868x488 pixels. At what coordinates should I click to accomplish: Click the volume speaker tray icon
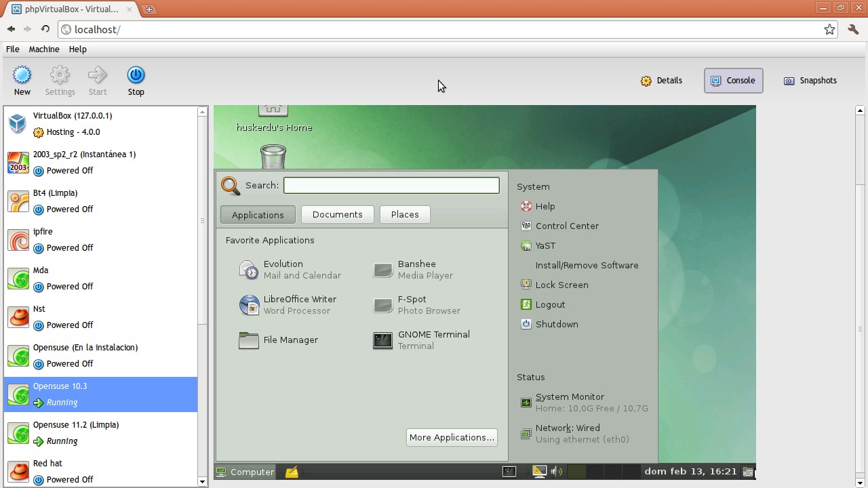click(557, 472)
